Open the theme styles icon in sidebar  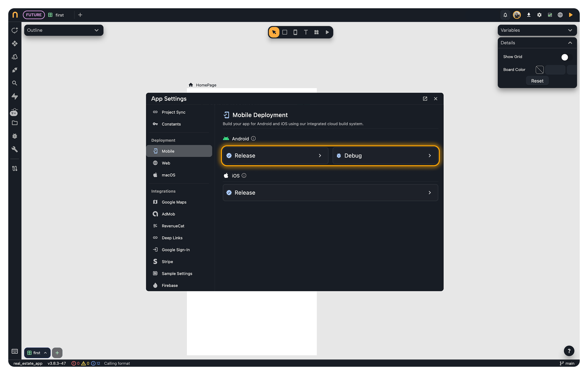15,57
